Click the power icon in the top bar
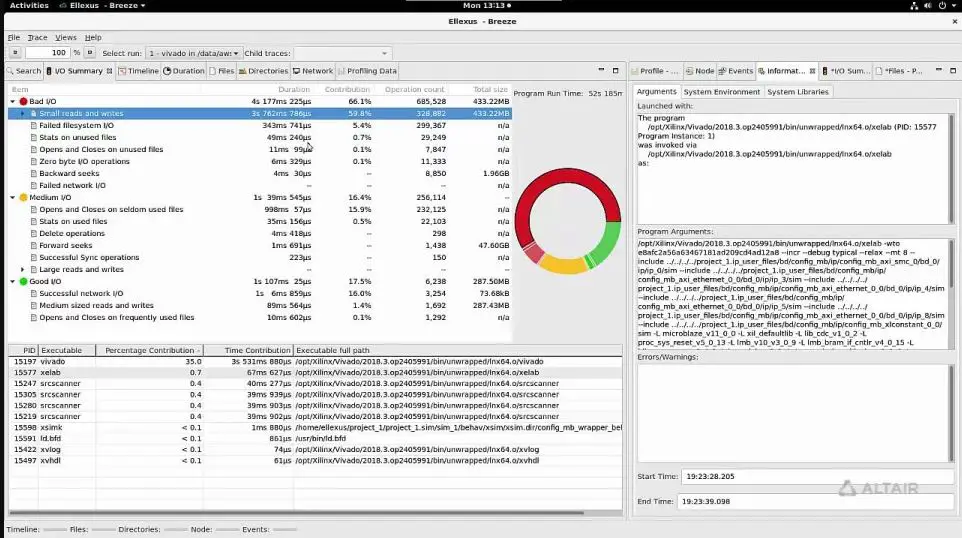The height and width of the screenshot is (538, 962). 942,6
